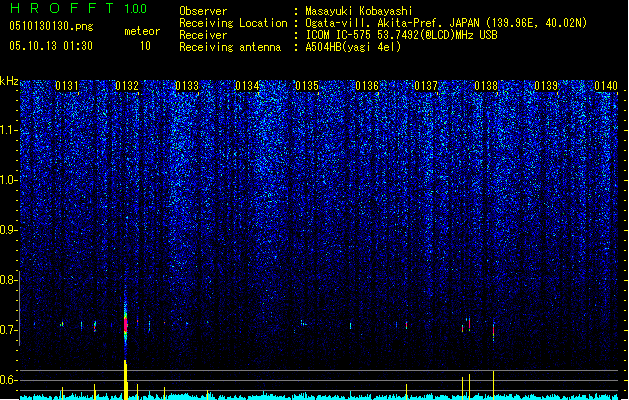Click the Receiving Location value text
This screenshot has height=400, width=629.
[x=446, y=23]
